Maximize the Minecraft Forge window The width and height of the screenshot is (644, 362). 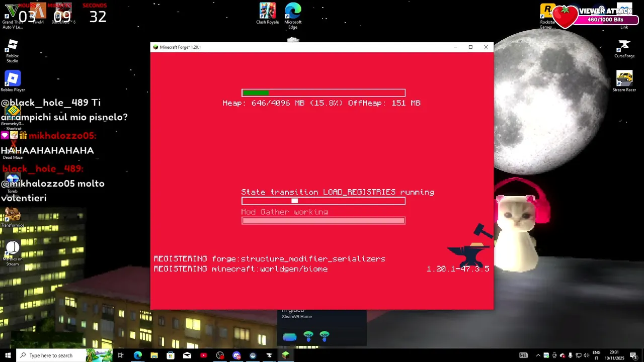pos(470,47)
